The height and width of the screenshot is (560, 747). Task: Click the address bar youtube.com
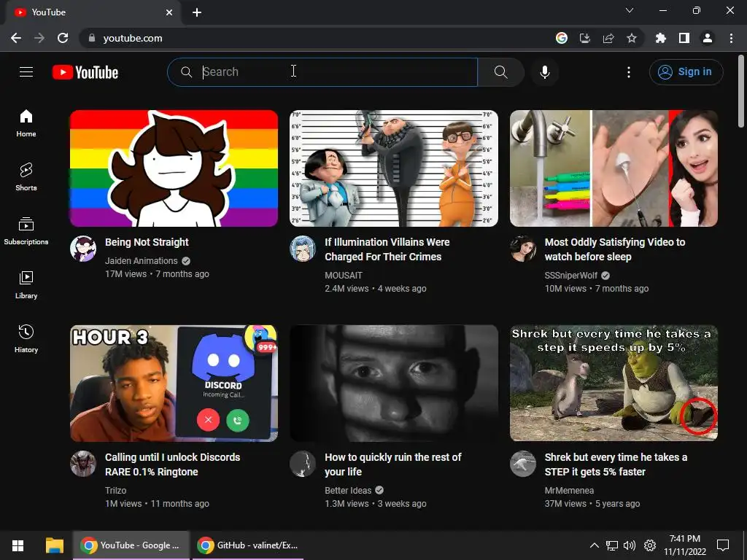(314, 38)
